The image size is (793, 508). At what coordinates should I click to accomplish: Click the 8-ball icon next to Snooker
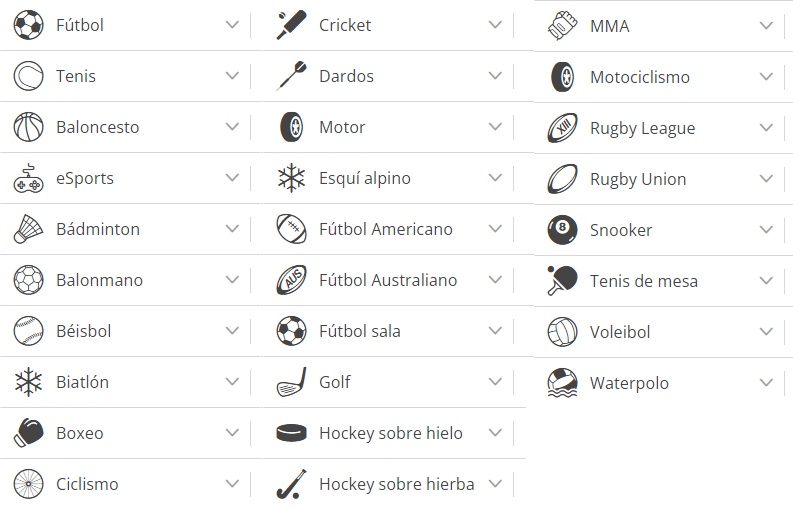click(562, 230)
